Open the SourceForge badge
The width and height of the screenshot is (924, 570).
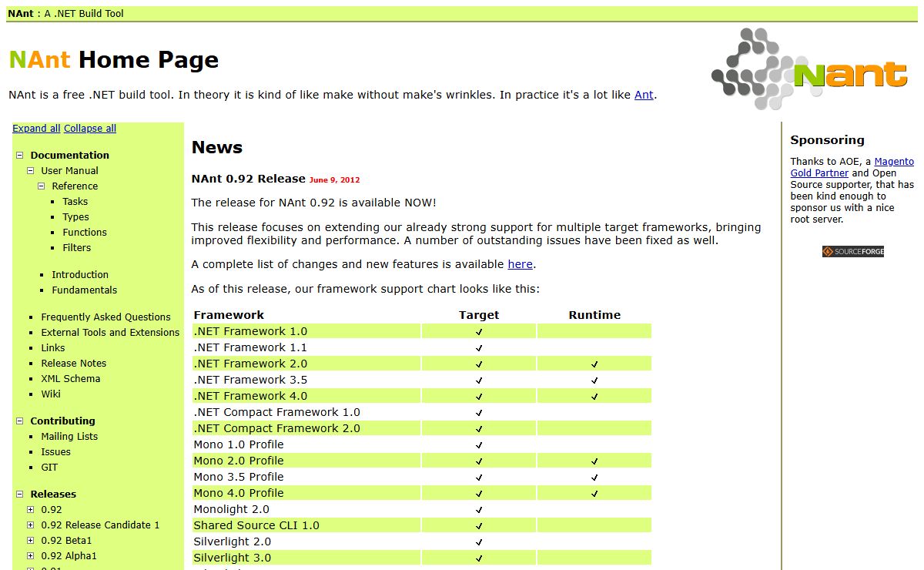pos(852,251)
